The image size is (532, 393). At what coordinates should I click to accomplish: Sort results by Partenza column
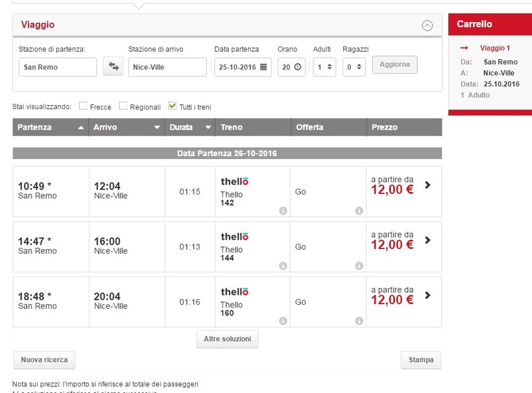(51, 128)
